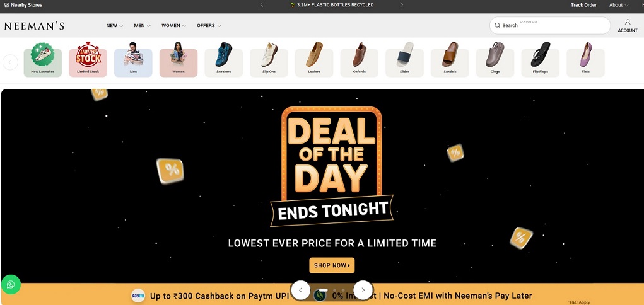Open the MEN navigation menu
This screenshot has height=305, width=644.
(142, 25)
